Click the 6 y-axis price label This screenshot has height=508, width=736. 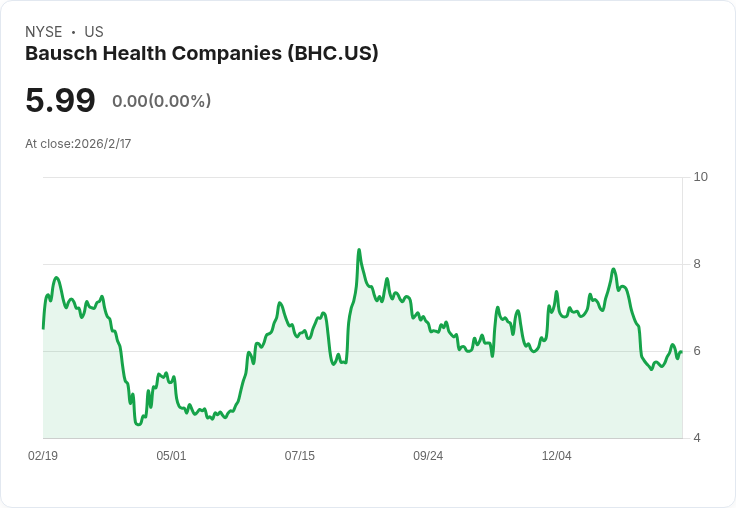coord(697,351)
